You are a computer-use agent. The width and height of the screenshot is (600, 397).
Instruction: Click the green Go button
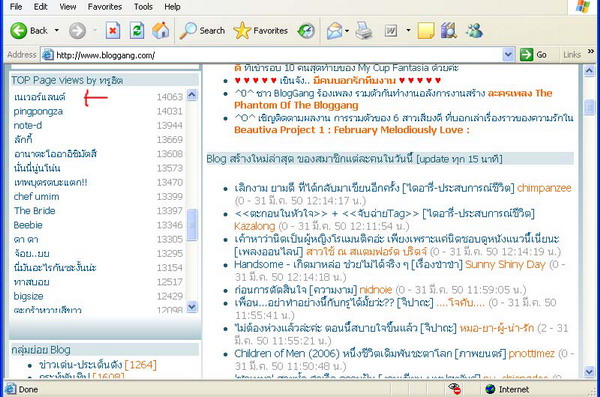[x=533, y=55]
